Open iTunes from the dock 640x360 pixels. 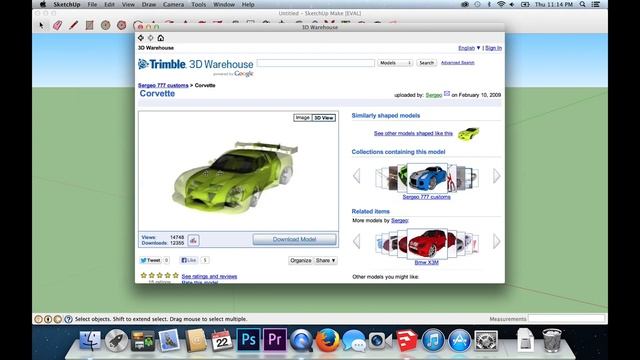click(433, 340)
